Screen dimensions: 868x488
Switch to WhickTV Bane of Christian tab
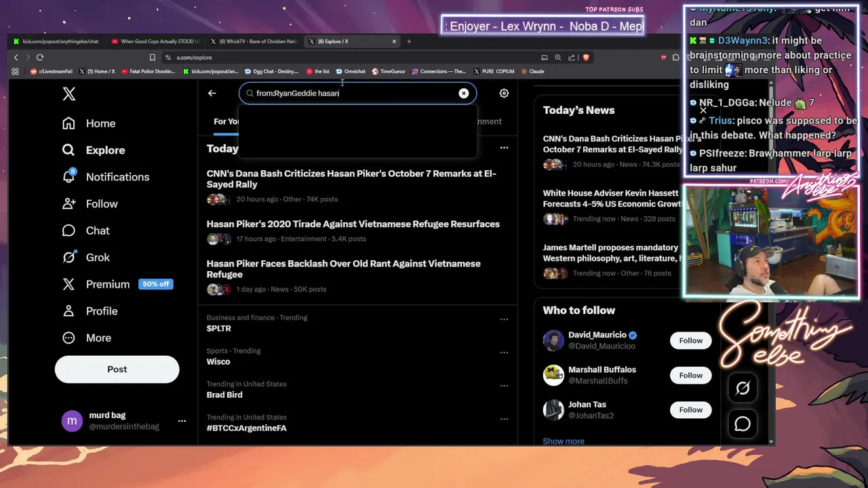(253, 41)
